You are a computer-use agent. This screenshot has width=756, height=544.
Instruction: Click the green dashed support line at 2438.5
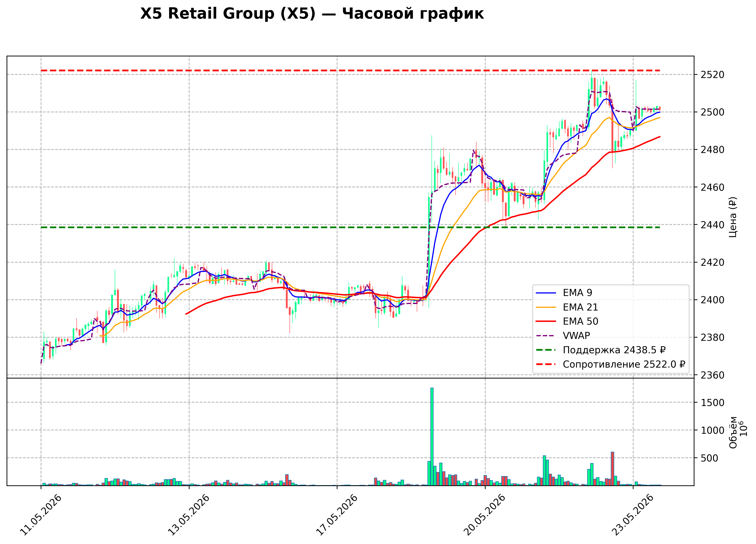coord(350,228)
